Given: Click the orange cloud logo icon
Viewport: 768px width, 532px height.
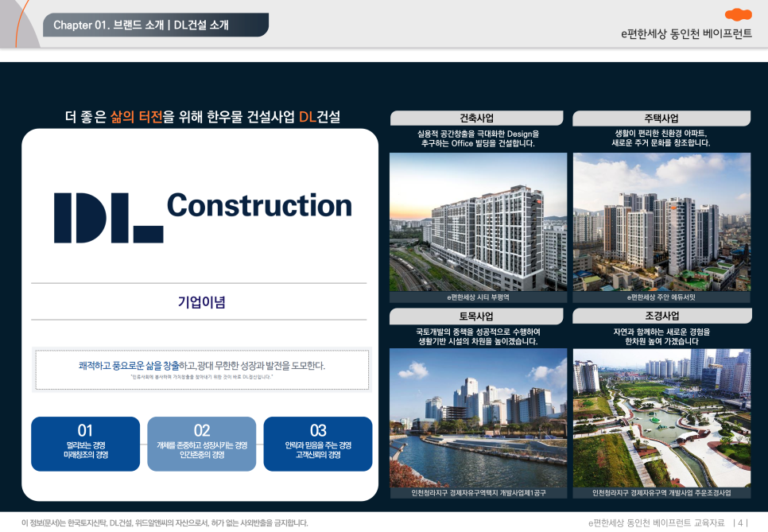Looking at the screenshot, I should click(x=738, y=14).
